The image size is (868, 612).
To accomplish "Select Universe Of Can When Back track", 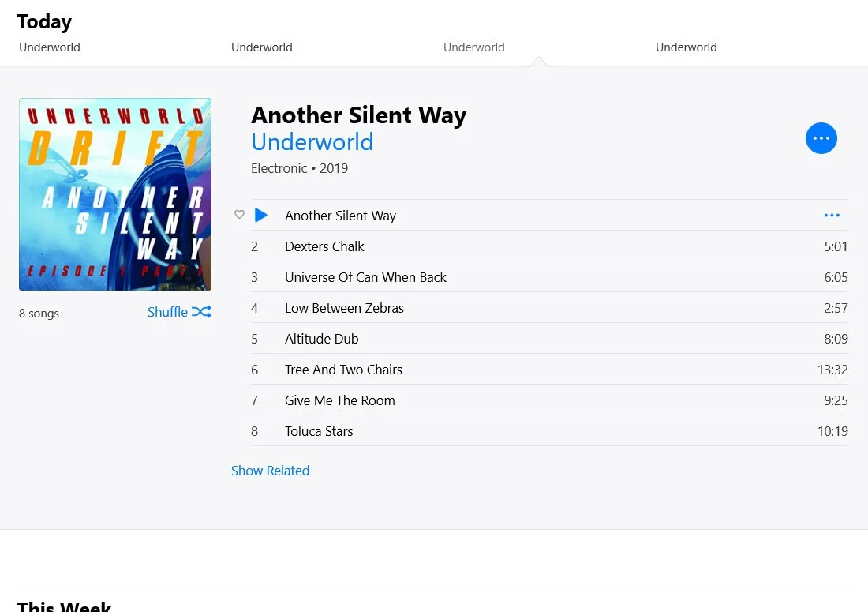I will click(x=549, y=277).
